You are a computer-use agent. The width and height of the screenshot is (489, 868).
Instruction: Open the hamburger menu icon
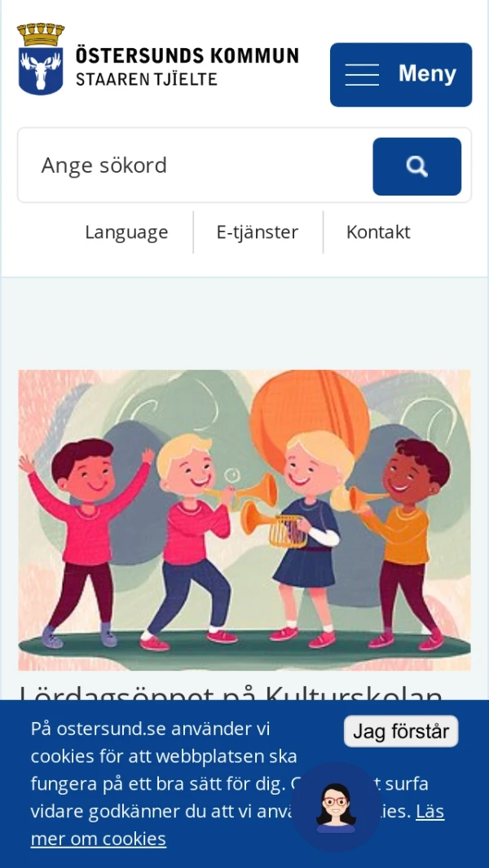[x=362, y=75]
